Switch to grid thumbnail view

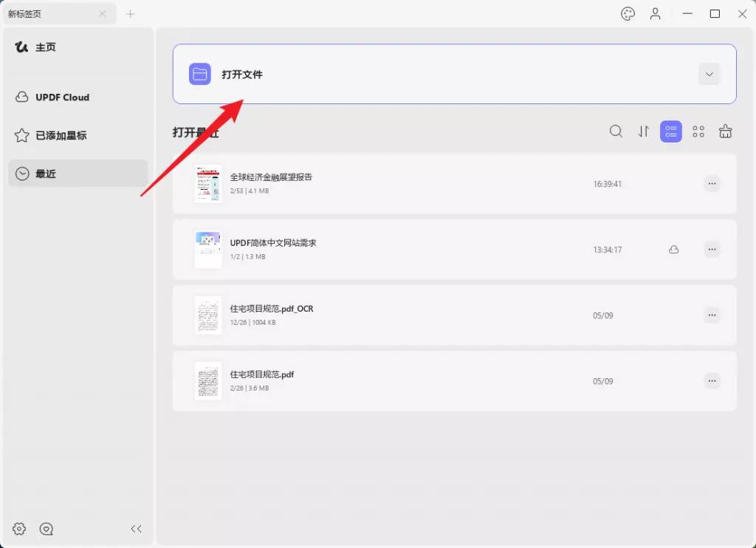(x=698, y=131)
